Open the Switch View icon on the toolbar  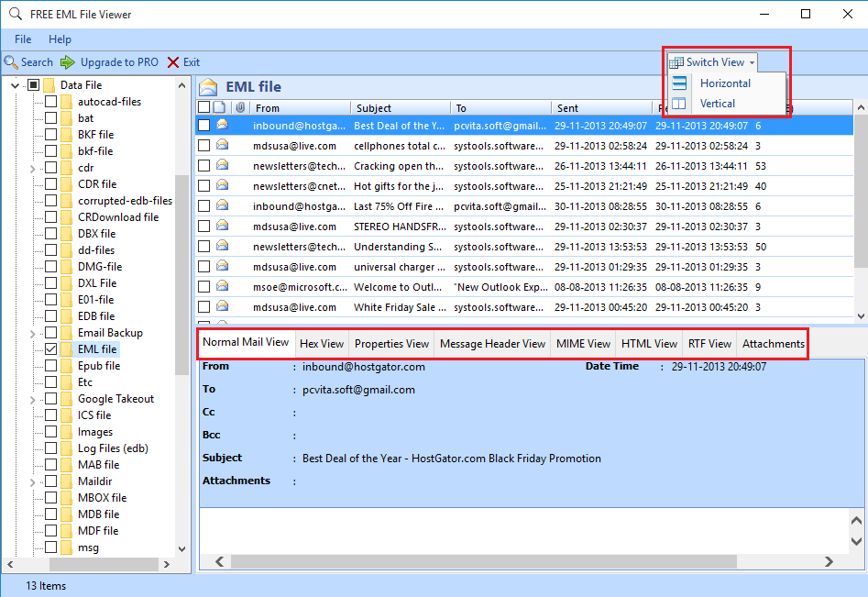coord(675,61)
